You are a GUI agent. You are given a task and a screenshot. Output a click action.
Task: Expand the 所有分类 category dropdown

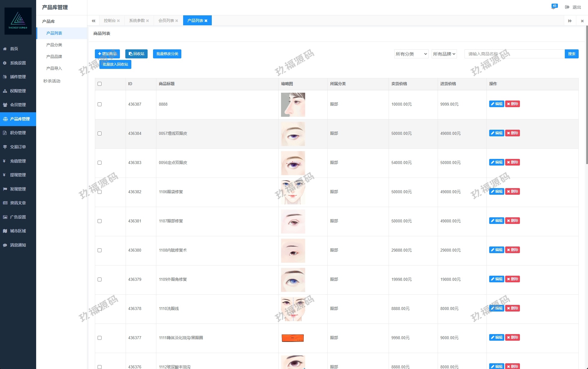[411, 54]
